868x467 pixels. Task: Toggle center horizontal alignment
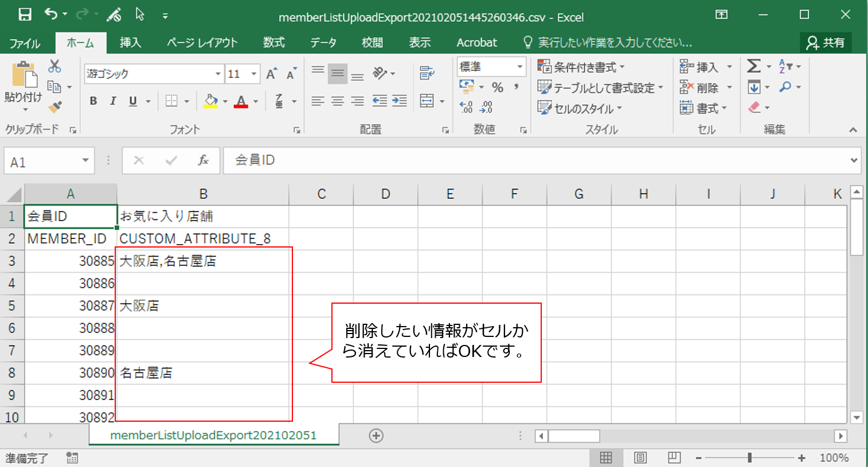pyautogui.click(x=338, y=101)
